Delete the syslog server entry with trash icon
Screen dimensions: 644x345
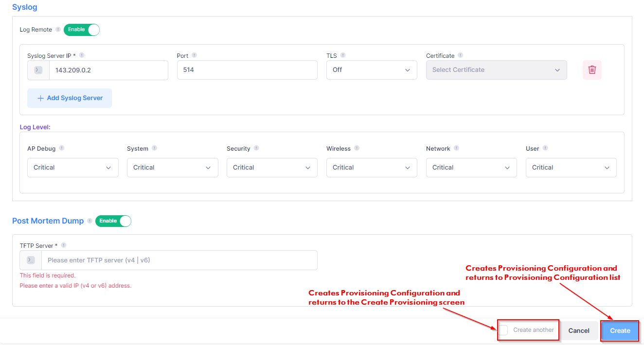(592, 70)
